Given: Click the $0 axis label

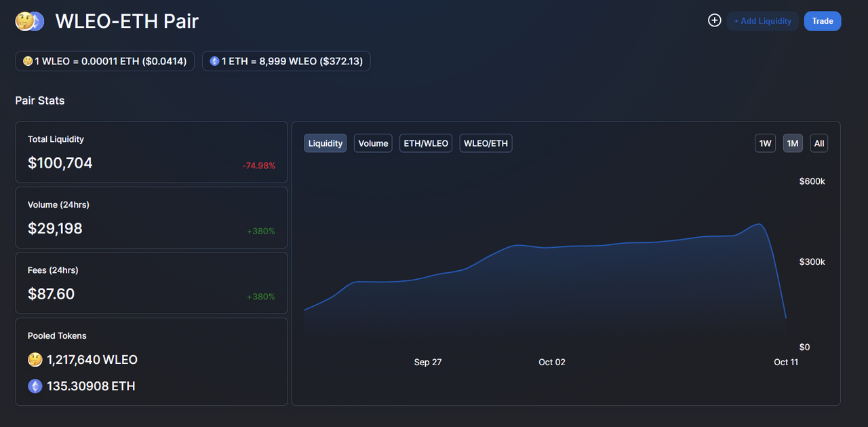Looking at the screenshot, I should 805,347.
